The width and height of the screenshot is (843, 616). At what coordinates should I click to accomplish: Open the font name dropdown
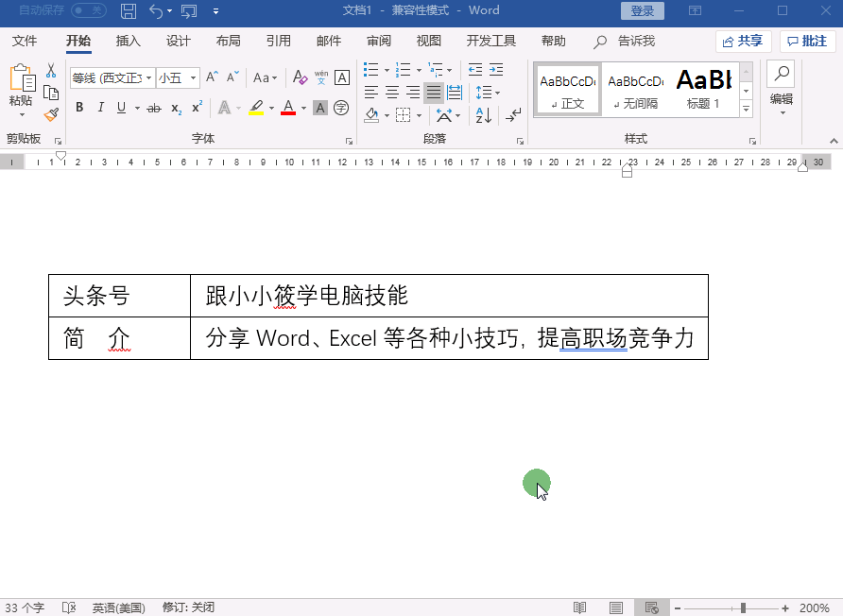[147, 77]
